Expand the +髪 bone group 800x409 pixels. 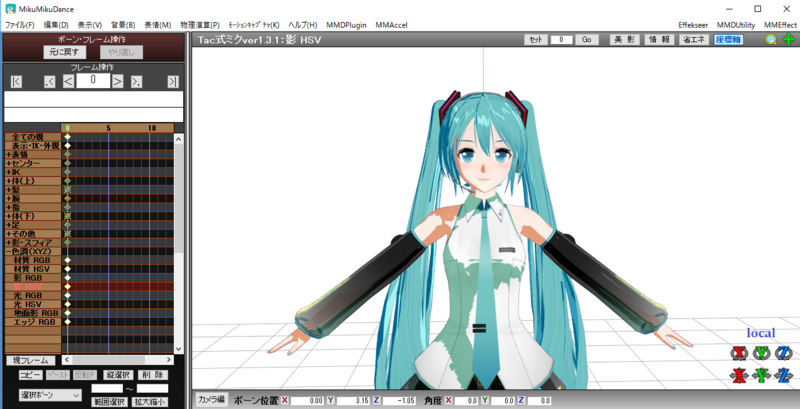coord(33,190)
